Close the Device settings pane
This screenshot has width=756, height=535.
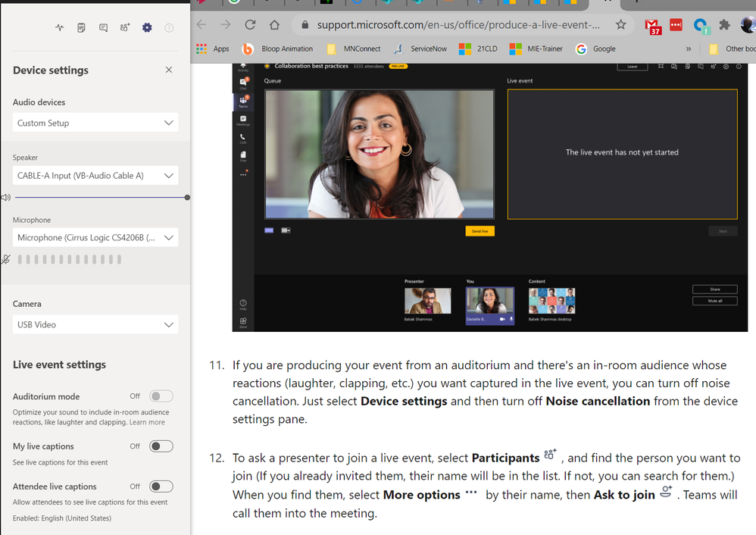pos(169,70)
